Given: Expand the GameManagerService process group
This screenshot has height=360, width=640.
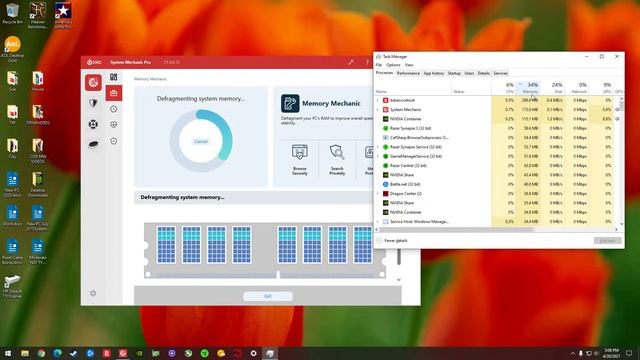Looking at the screenshot, I should click(378, 156).
